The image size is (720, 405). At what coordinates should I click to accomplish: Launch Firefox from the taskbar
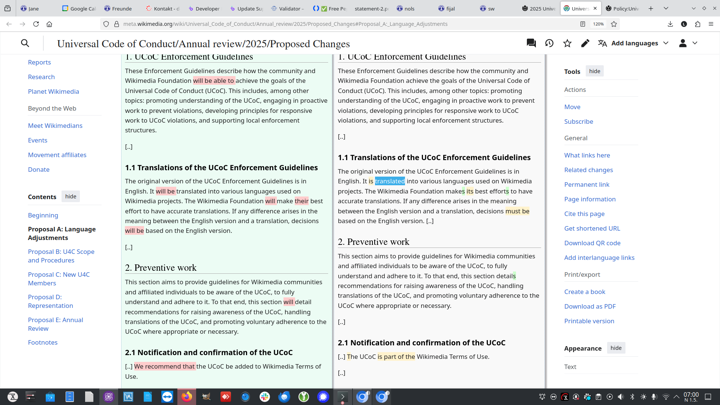[x=186, y=397]
